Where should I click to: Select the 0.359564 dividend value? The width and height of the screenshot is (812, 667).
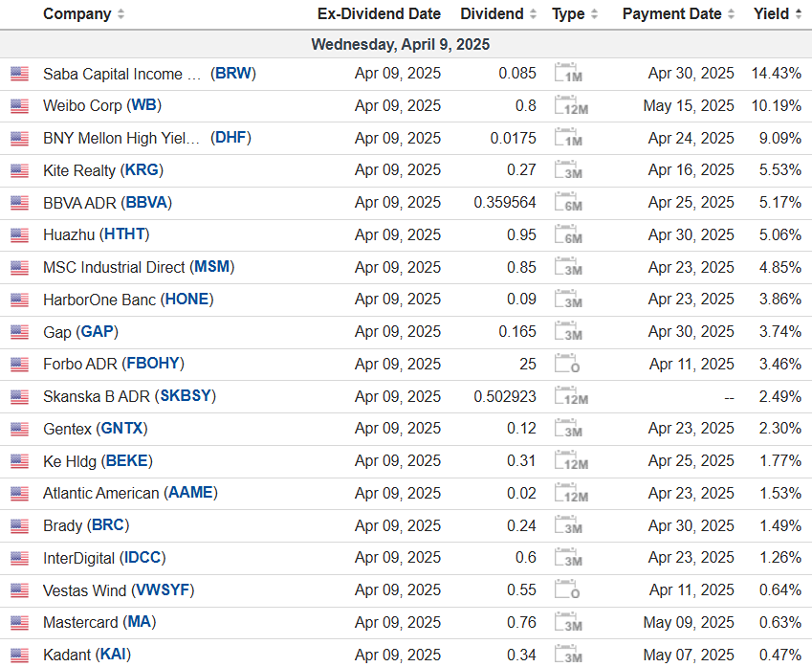click(x=505, y=202)
